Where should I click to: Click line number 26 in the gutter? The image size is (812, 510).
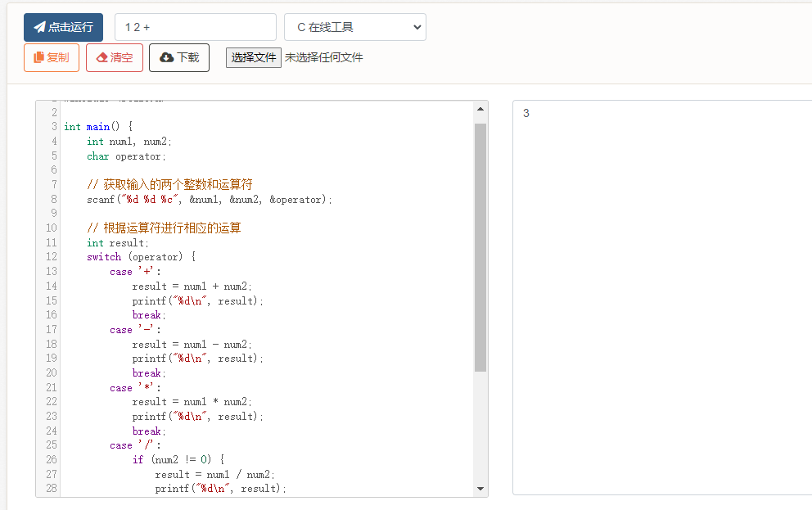click(x=52, y=459)
